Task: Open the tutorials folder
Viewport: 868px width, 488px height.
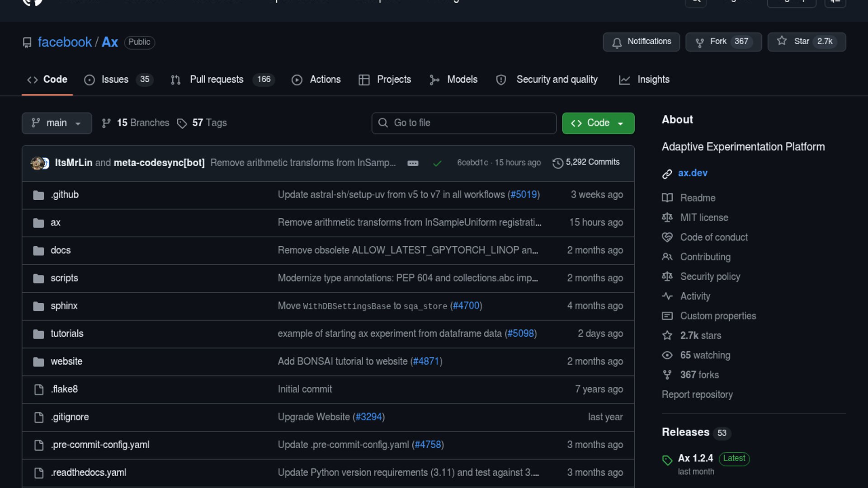Action: 67,333
